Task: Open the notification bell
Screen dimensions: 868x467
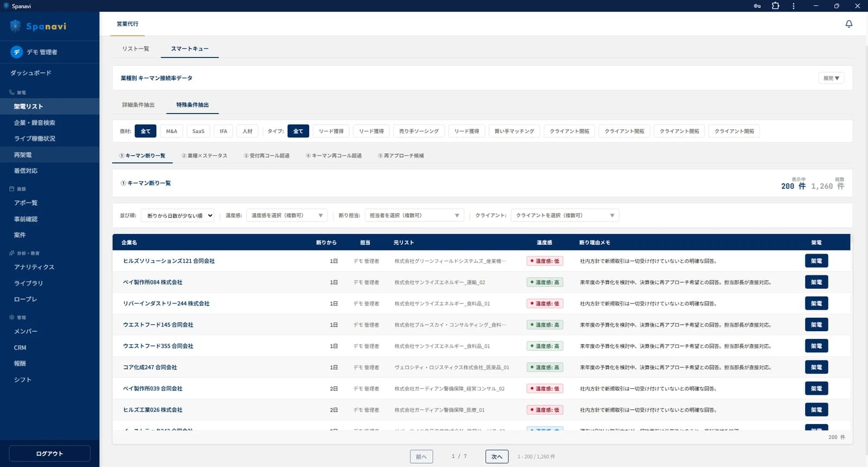Action: [x=849, y=24]
